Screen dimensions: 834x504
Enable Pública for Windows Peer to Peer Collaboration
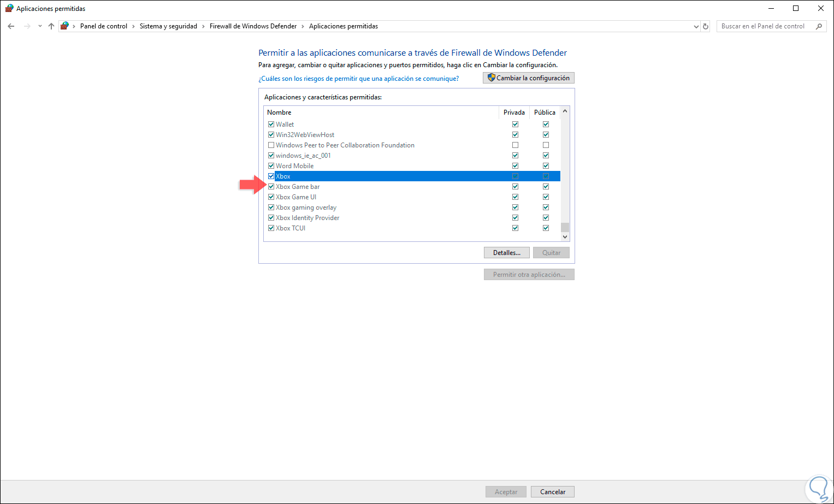546,145
